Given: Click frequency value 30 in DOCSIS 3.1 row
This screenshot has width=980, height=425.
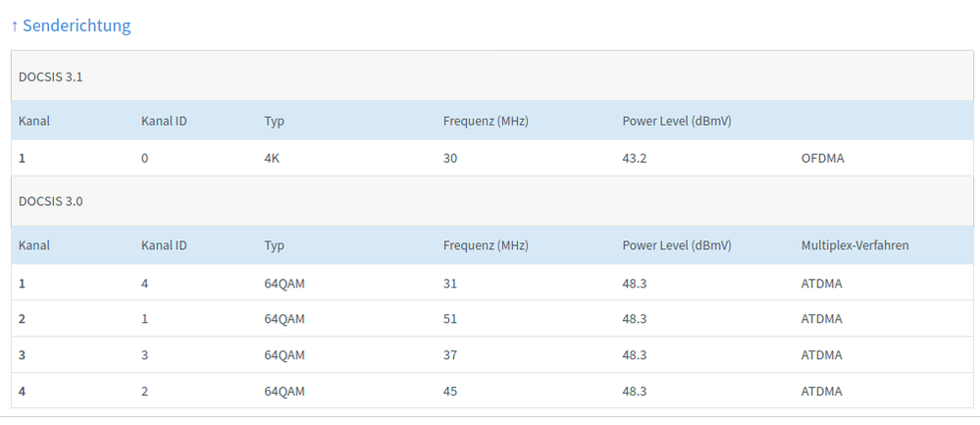Looking at the screenshot, I should [x=450, y=158].
